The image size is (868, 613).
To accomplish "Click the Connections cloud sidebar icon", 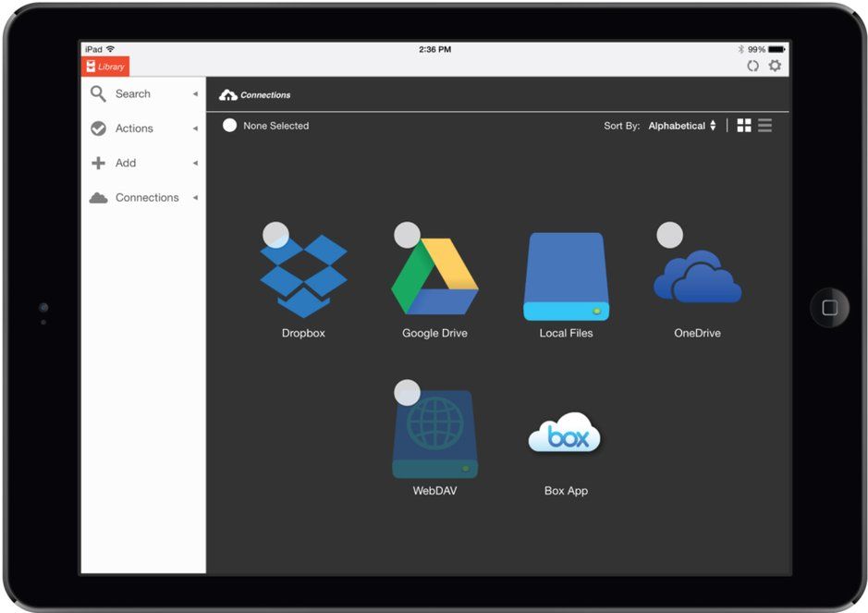I will pos(99,198).
